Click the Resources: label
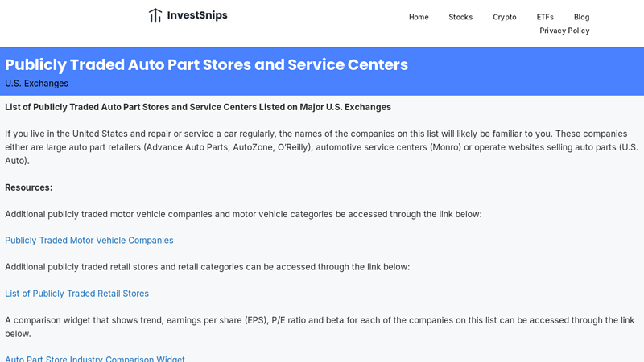 point(29,187)
